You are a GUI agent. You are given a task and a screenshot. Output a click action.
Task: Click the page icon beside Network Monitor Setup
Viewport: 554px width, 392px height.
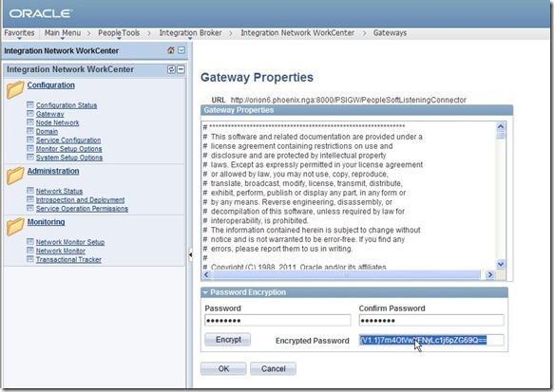(30, 242)
